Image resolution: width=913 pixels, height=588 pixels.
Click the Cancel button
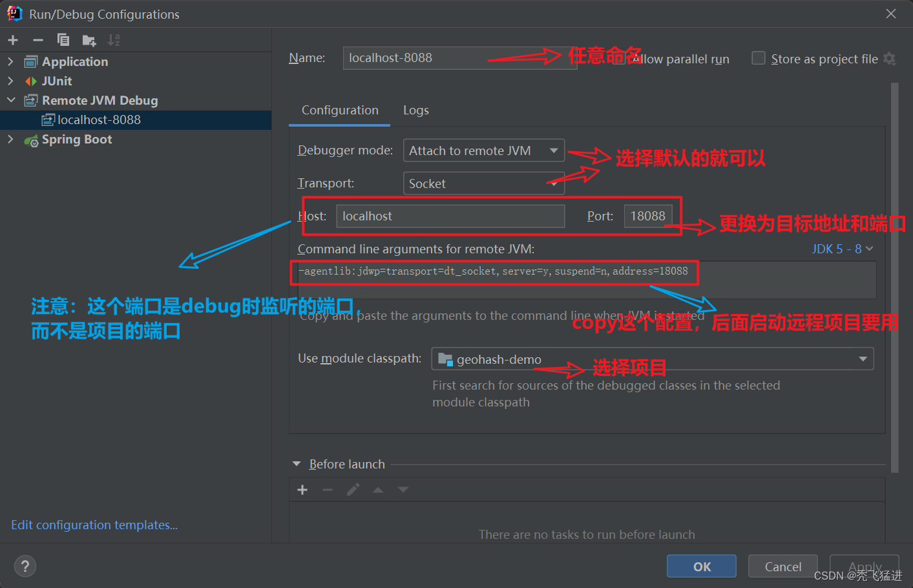[783, 567]
